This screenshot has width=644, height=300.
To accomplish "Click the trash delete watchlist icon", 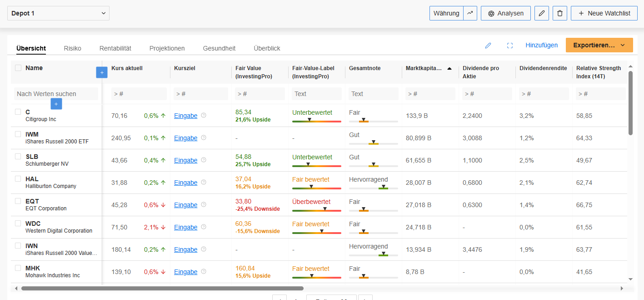I will tap(559, 13).
